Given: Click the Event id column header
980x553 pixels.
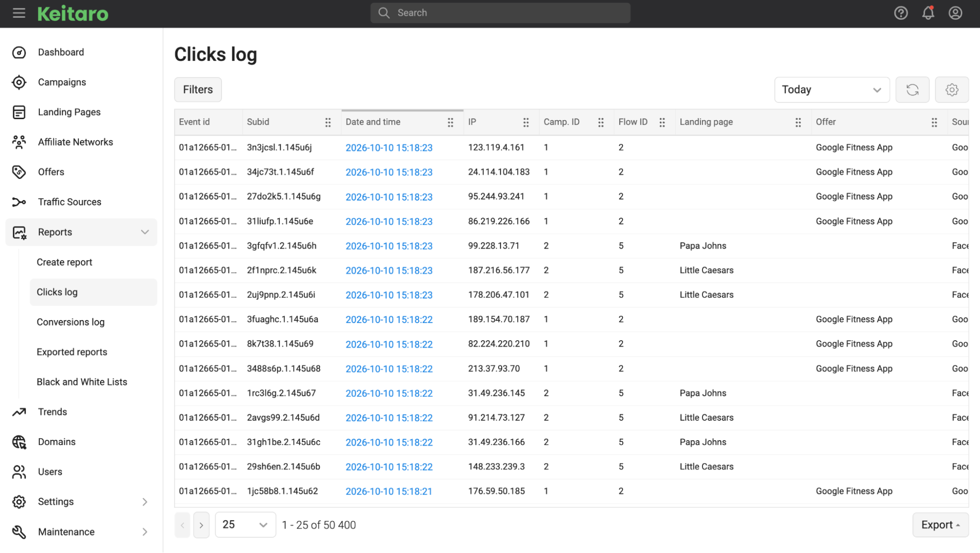Looking at the screenshot, I should point(194,122).
